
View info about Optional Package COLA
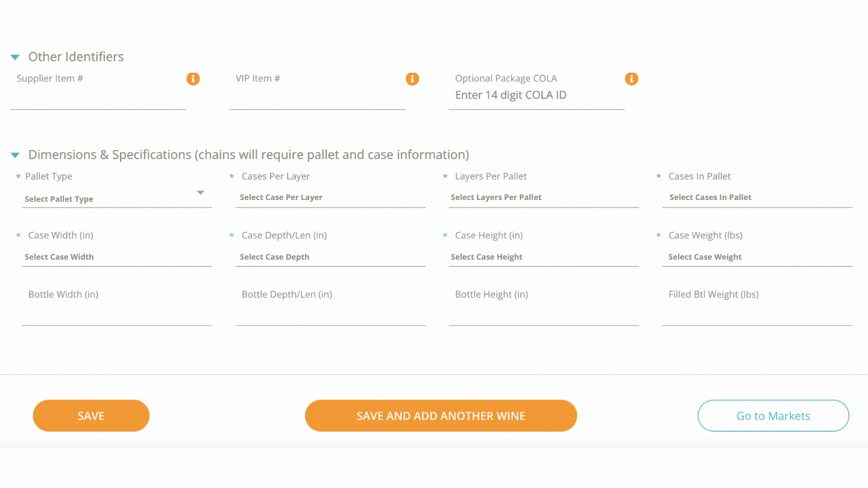(631, 78)
